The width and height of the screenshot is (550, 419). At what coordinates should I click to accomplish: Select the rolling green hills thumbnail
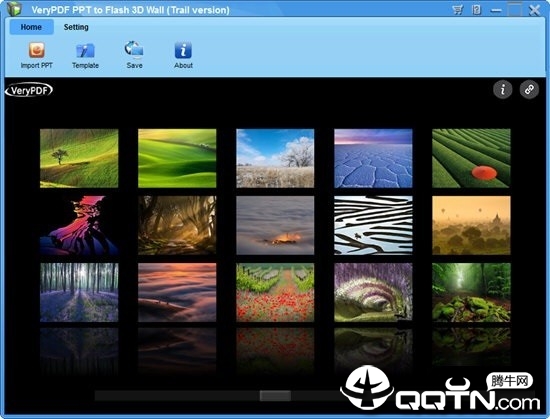click(177, 158)
